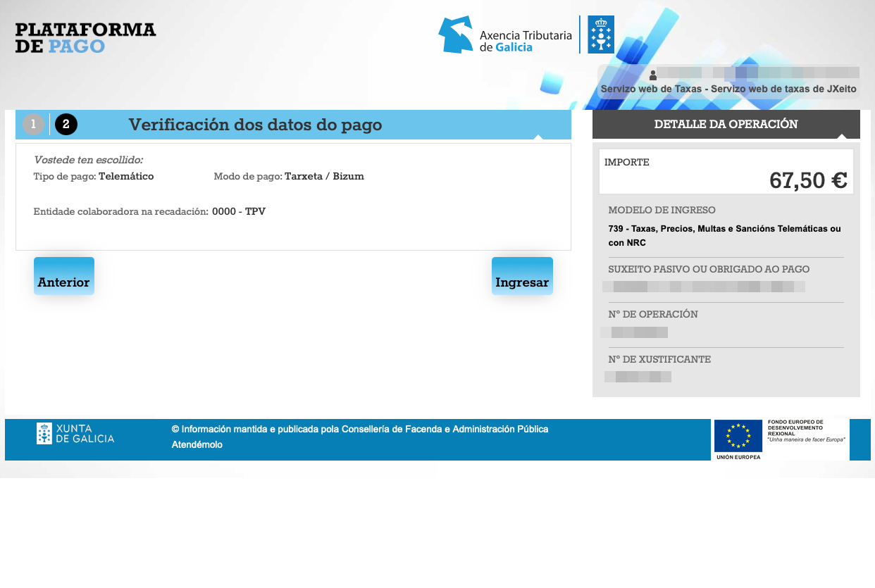Click the Detalle da operación header

(x=726, y=125)
